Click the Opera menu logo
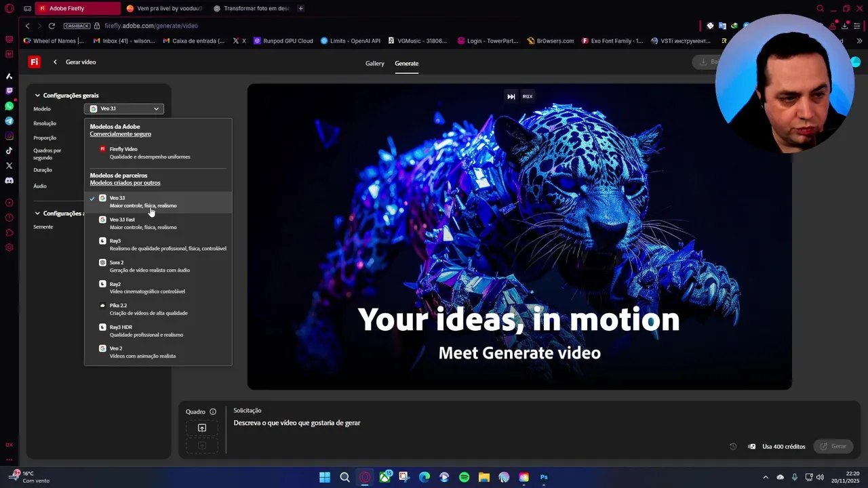This screenshot has height=488, width=868. tap(9, 9)
